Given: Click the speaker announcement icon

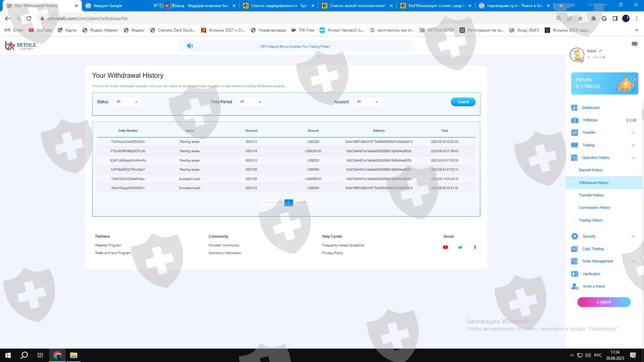Looking at the screenshot, I should 190,46.
